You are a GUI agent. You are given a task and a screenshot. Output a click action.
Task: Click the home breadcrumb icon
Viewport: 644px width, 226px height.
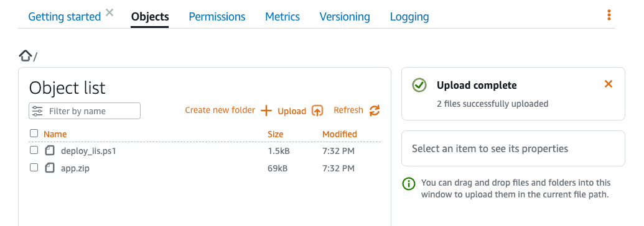pos(26,56)
